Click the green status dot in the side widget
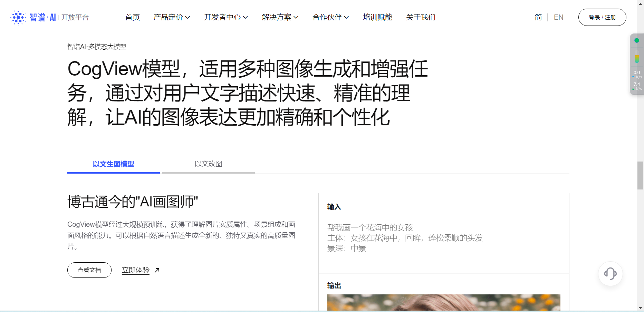 (637, 40)
